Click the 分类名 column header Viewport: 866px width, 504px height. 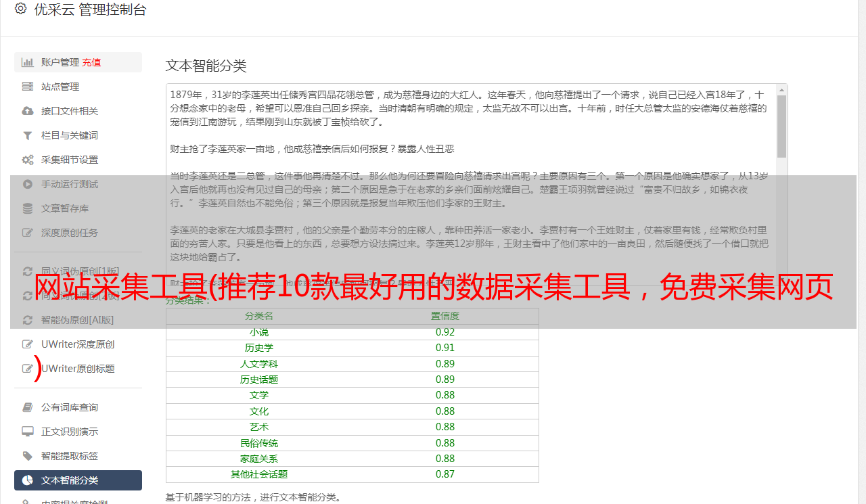point(259,316)
